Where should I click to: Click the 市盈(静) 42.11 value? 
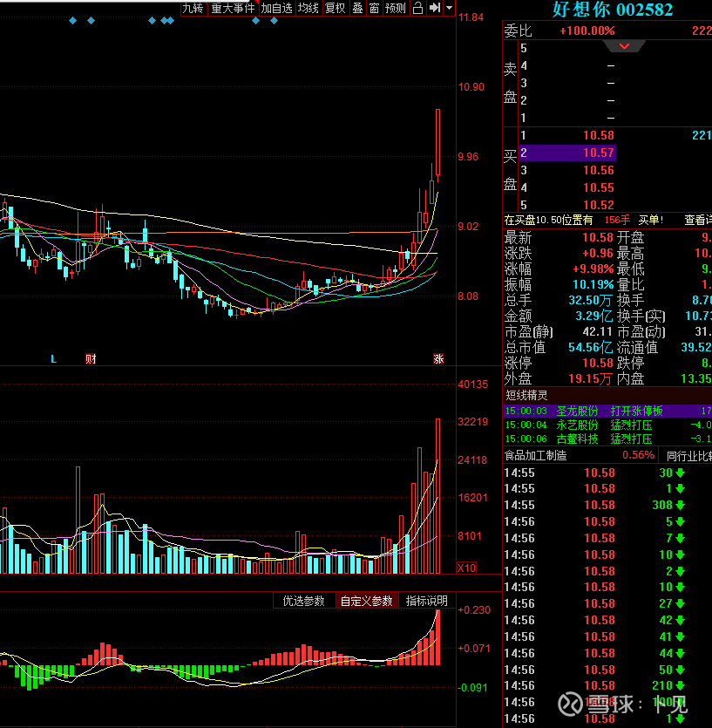coord(598,331)
